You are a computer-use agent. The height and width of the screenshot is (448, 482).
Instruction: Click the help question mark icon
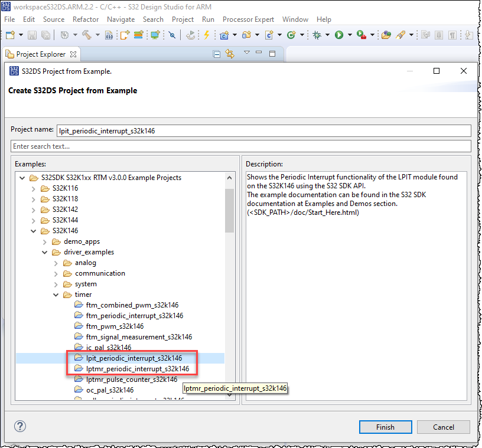20,426
